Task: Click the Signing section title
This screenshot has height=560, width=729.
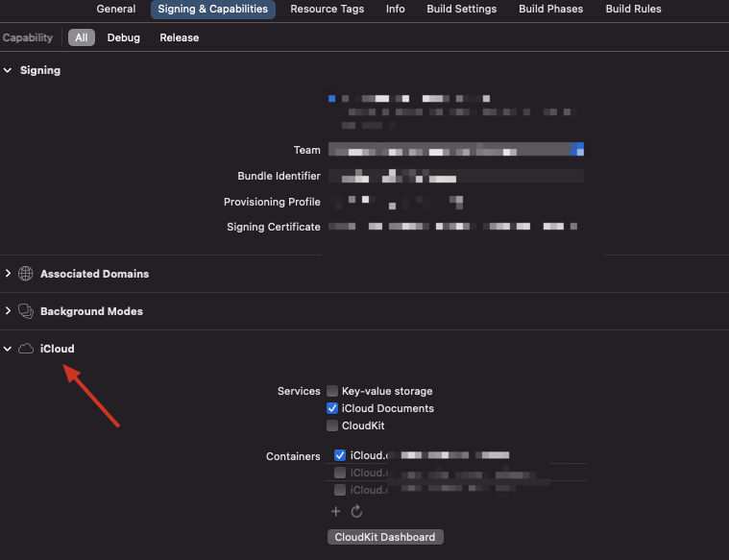Action: 40,70
